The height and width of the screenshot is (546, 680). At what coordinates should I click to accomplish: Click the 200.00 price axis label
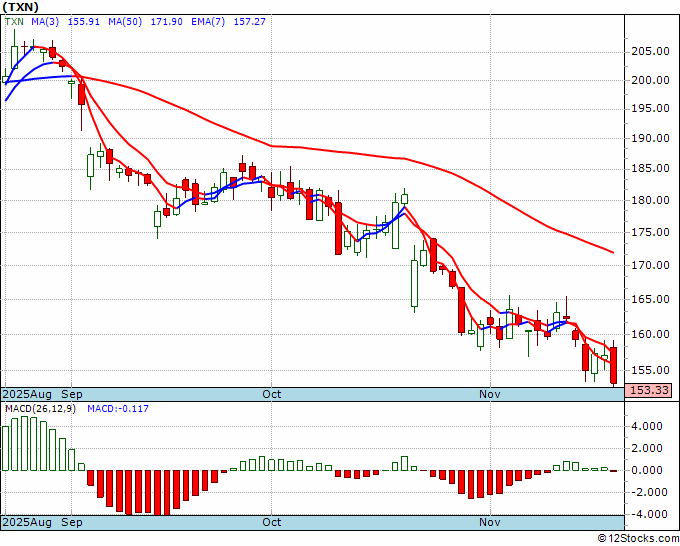click(650, 80)
